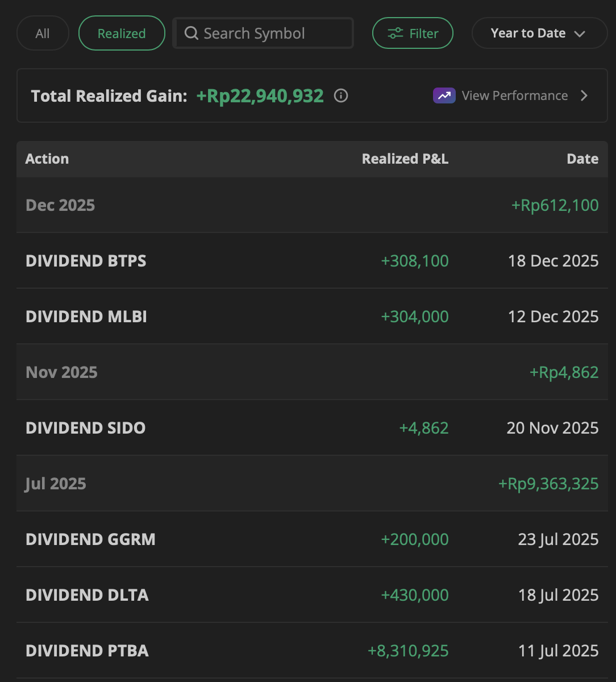
Task: Open the DIVIDEND BTPS transaction row
Action: [x=86, y=261]
